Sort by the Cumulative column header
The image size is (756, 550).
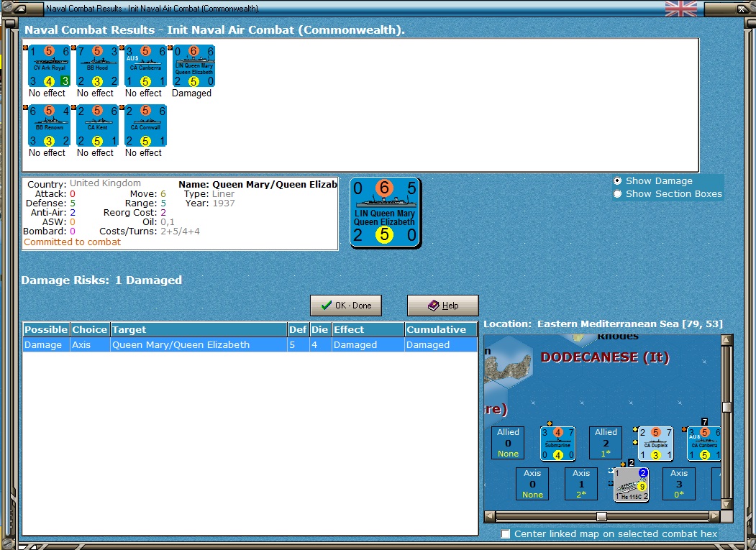tap(441, 330)
